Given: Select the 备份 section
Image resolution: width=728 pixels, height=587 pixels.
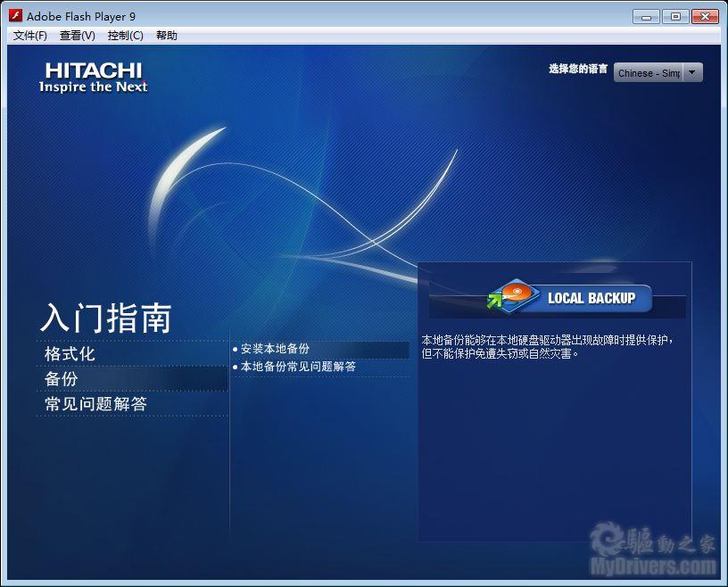Looking at the screenshot, I should tap(62, 378).
